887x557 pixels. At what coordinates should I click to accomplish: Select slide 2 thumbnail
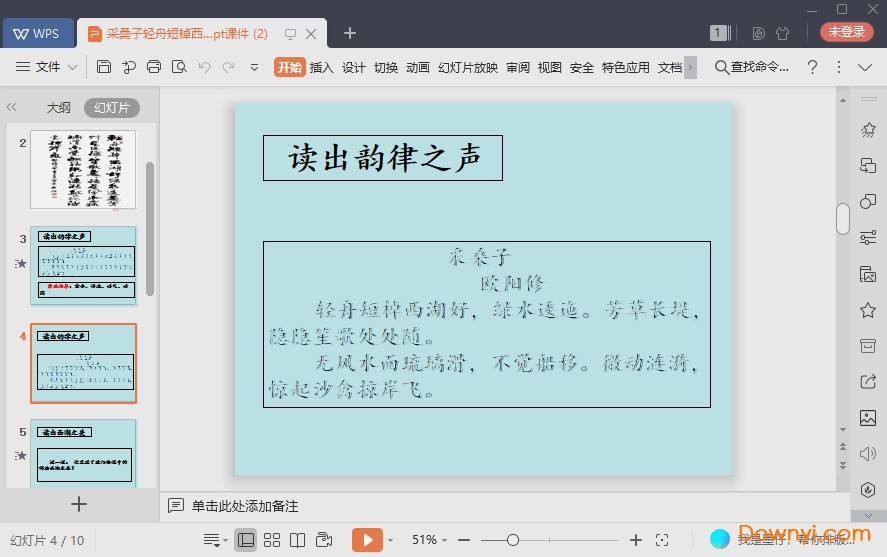[x=83, y=170]
